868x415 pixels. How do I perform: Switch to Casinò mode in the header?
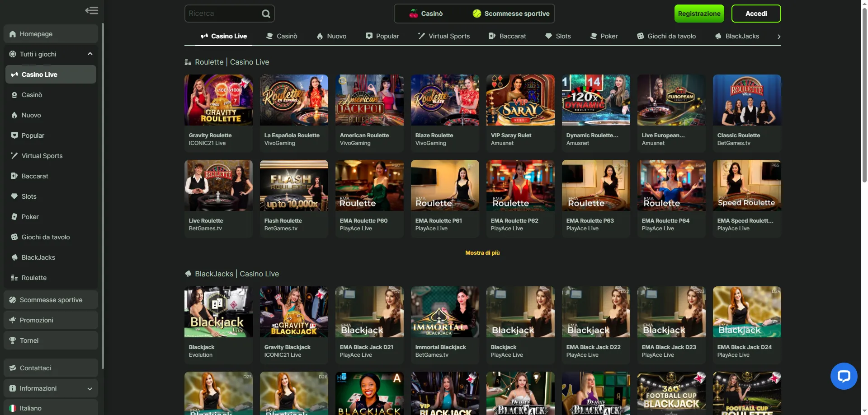426,14
